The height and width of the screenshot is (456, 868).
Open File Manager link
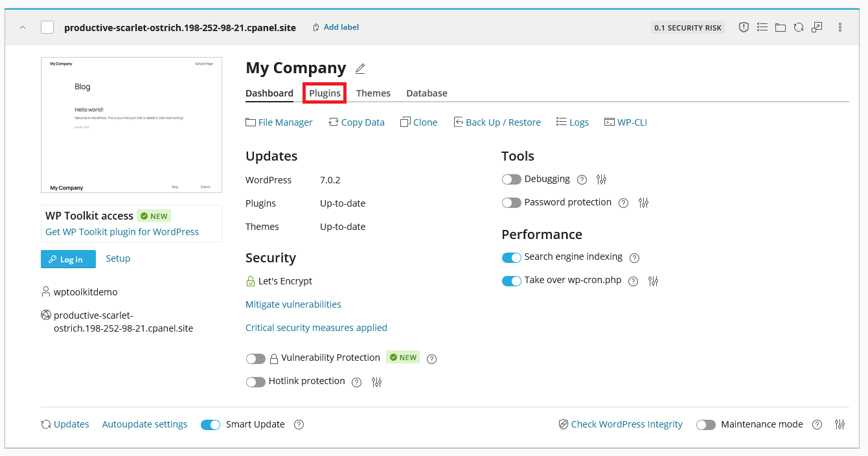[x=279, y=122]
